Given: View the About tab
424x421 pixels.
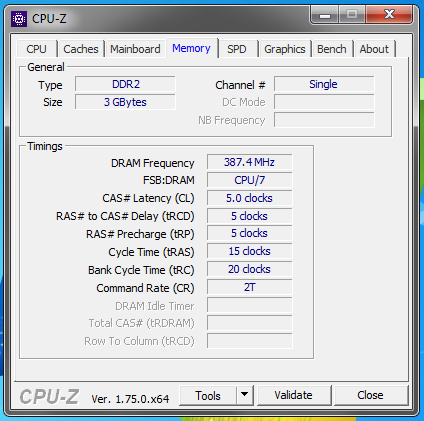Looking at the screenshot, I should tap(374, 49).
